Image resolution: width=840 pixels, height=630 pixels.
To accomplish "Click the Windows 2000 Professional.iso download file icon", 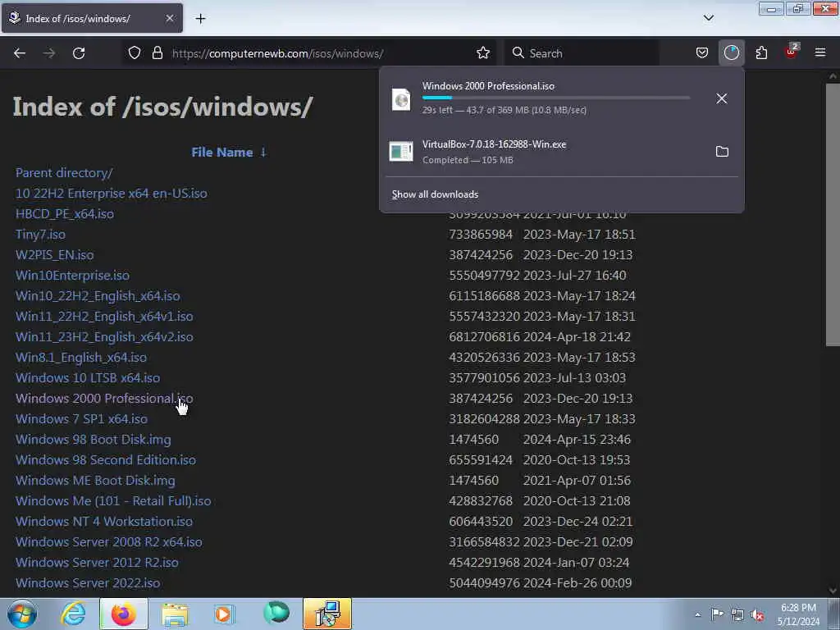I will pyautogui.click(x=400, y=99).
